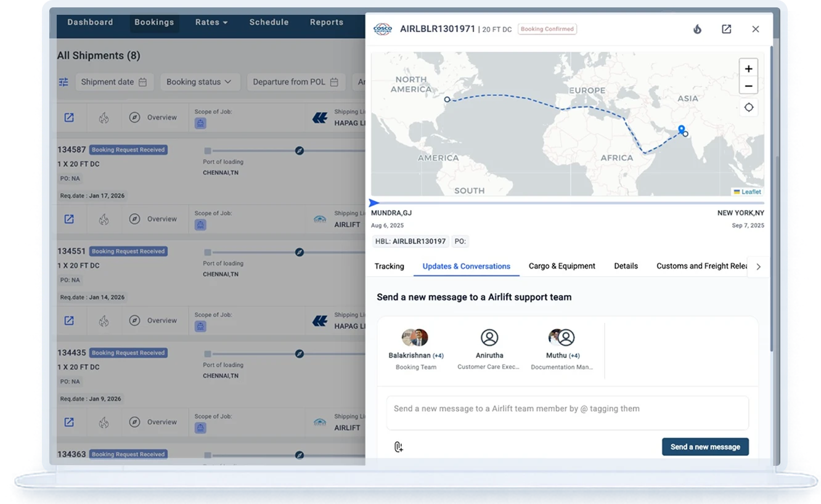Click the message input field
This screenshot has width=821, height=504.
567,412
